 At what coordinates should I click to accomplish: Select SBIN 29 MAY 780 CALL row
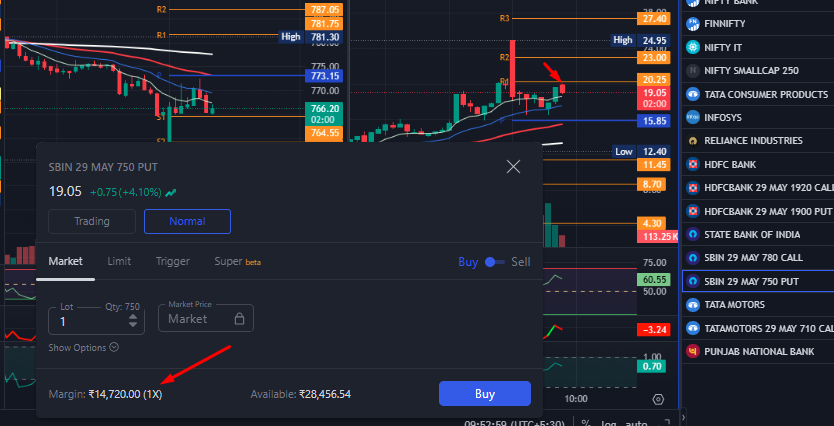point(758,258)
